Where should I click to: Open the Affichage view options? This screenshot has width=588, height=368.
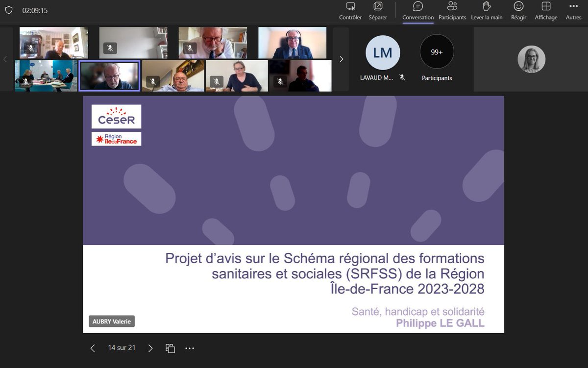(x=546, y=11)
